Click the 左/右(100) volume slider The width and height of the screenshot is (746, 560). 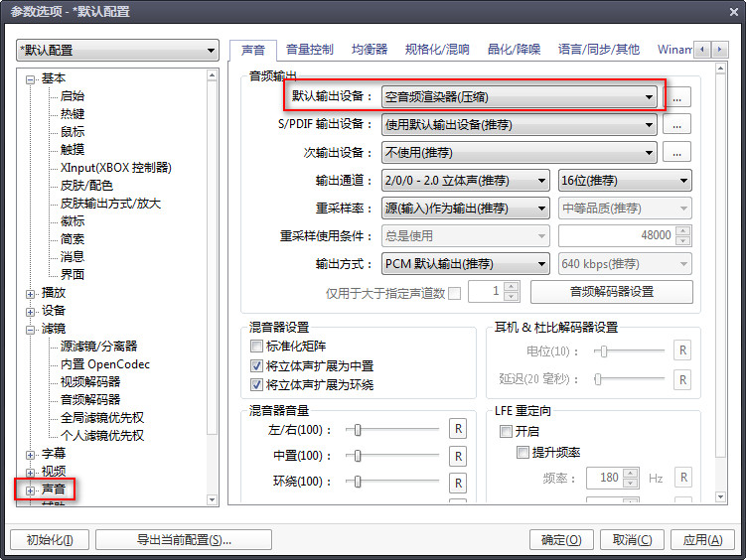[392, 430]
